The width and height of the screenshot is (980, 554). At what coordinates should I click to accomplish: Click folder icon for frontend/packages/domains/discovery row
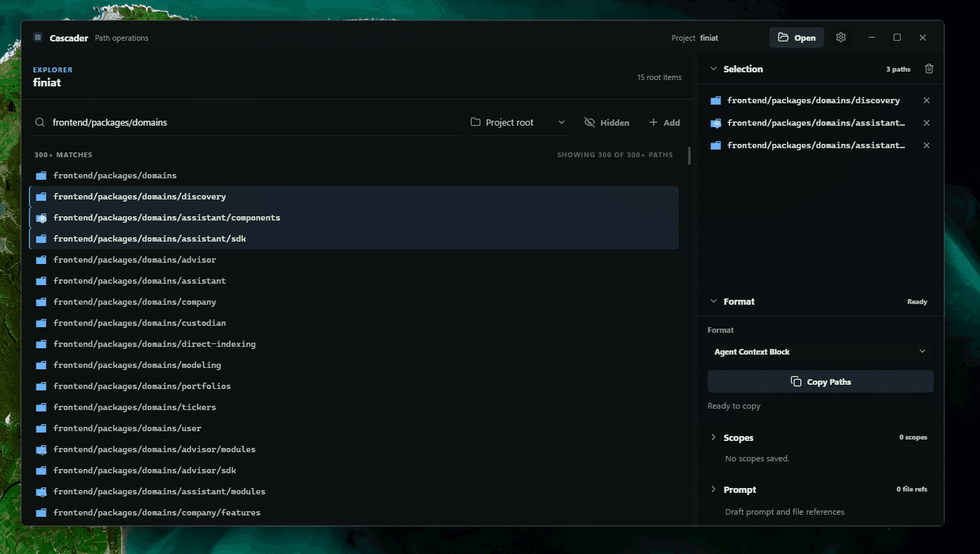[x=41, y=197]
